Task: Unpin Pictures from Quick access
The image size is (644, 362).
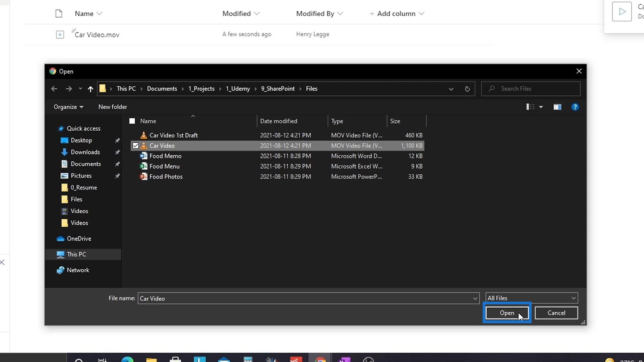Action: 117,176
